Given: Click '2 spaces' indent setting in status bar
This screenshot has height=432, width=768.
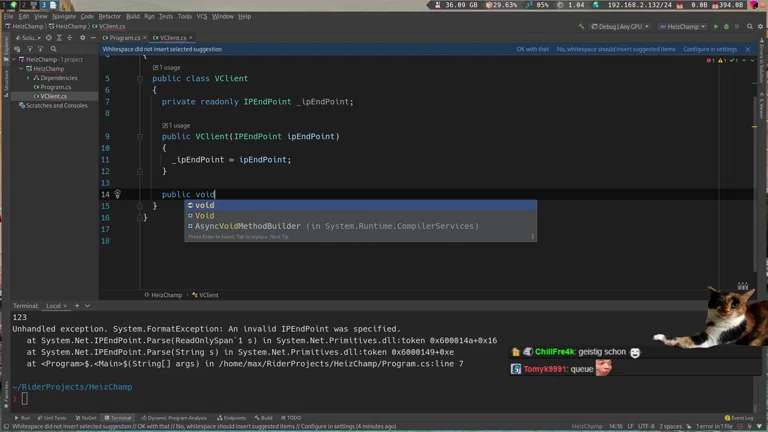Looking at the screenshot, I should (x=671, y=426).
